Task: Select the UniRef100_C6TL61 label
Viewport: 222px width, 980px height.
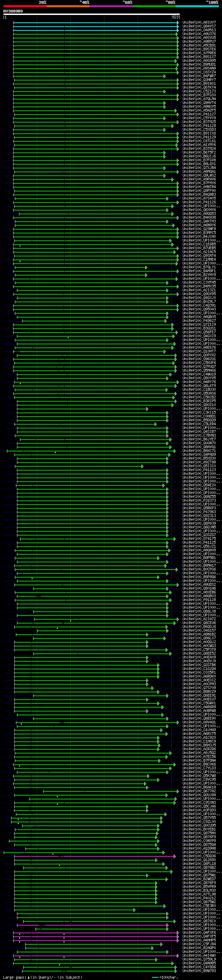Action: (199, 141)
